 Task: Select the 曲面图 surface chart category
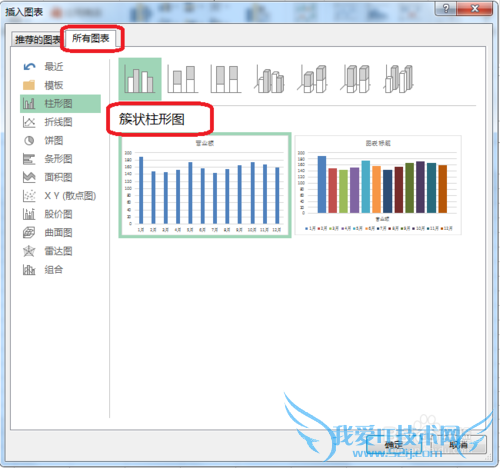(60, 233)
